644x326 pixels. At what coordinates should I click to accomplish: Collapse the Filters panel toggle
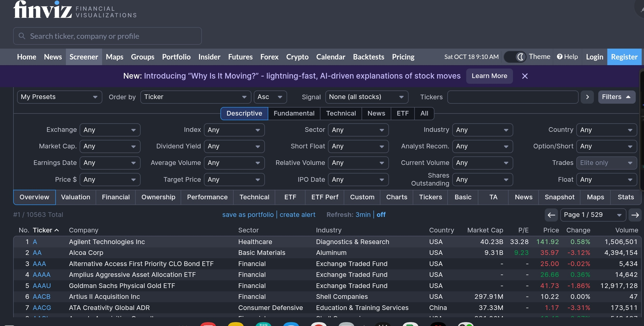point(616,97)
